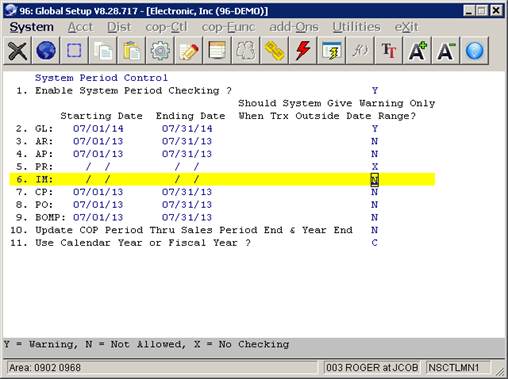Click the f(x) function toolbar icon

[360, 51]
